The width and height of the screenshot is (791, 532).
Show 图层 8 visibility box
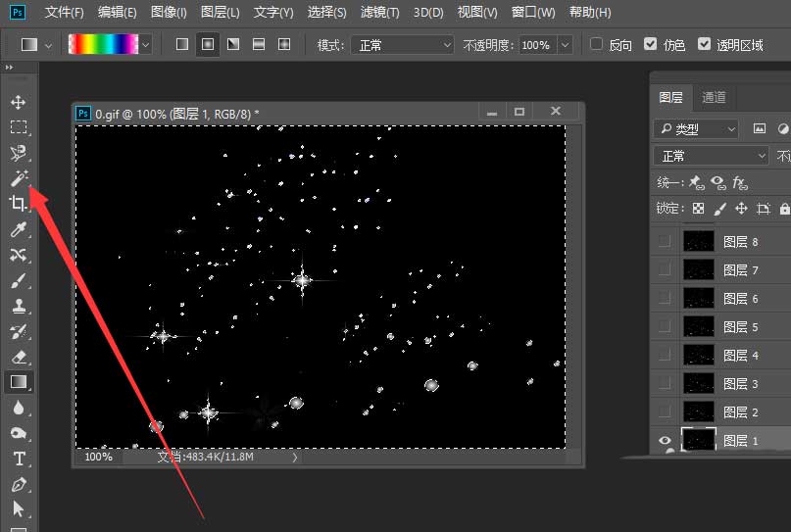pos(665,242)
